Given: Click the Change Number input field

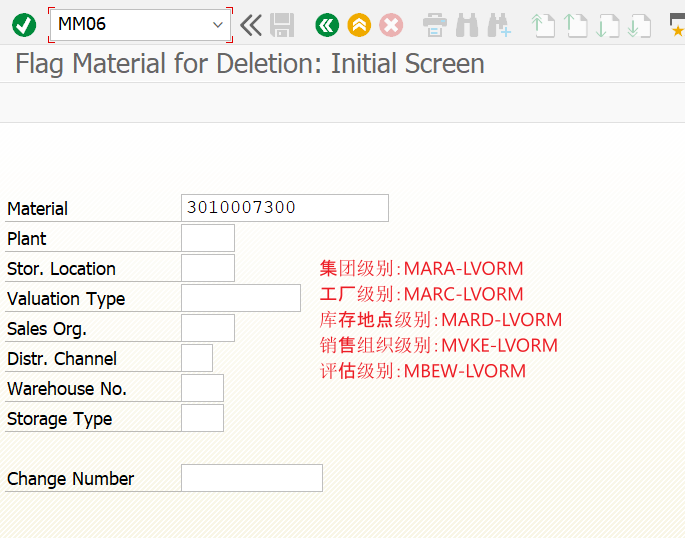Looking at the screenshot, I should pyautogui.click(x=252, y=478).
